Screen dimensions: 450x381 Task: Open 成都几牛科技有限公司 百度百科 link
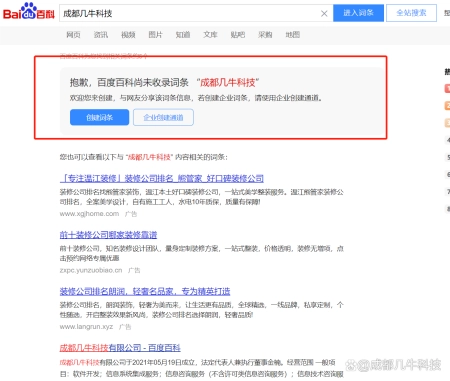click(x=120, y=348)
